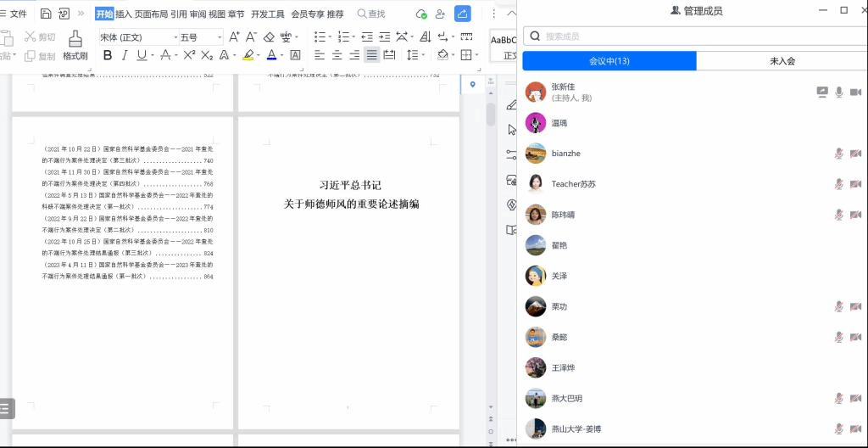
Task: Click the superscript X² icon
Action: click(189, 55)
